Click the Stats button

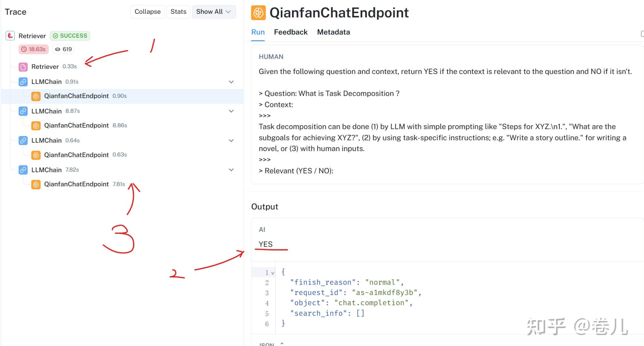tap(178, 12)
